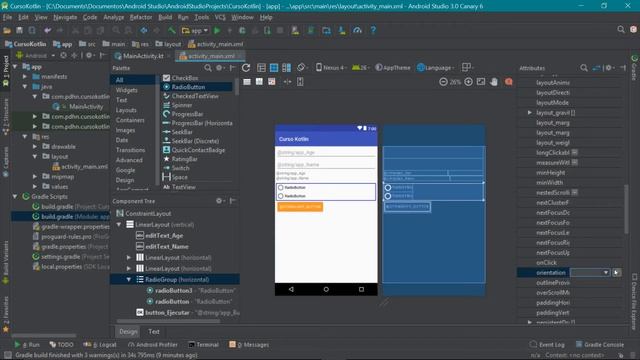Select RadioButton in the Palette list

tap(198, 87)
